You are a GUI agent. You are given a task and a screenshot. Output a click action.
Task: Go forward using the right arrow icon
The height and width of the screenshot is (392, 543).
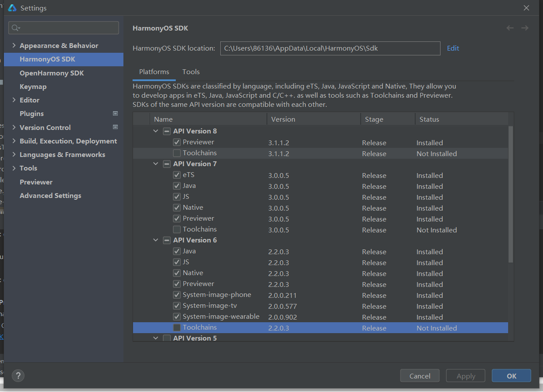[525, 28]
